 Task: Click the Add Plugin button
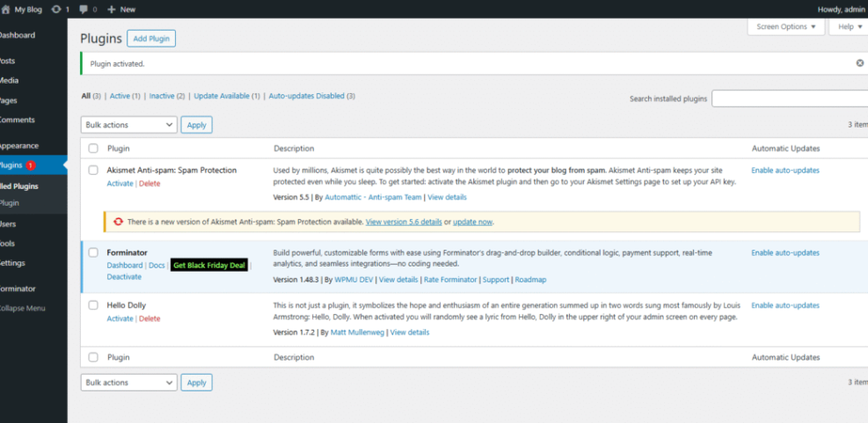point(151,39)
